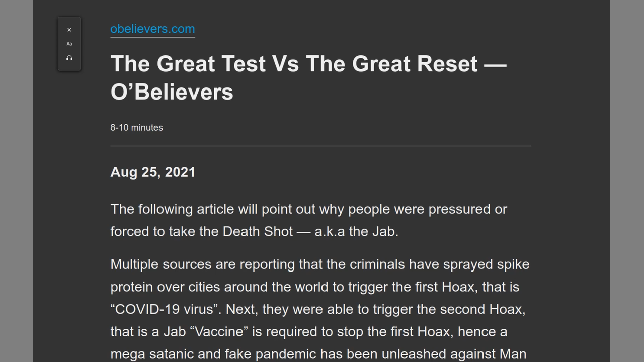Click the word "protein" in the paragraph
Screen dimensions: 644x362
pyautogui.click(x=132, y=287)
